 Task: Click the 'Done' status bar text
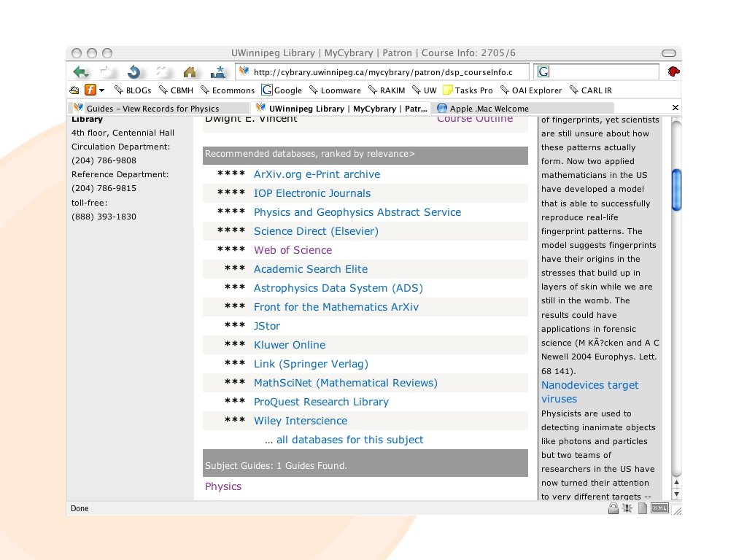80,508
